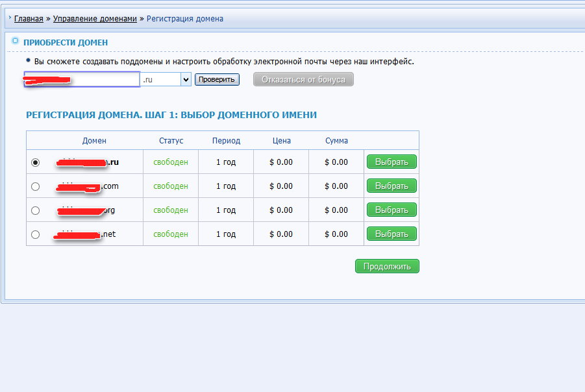This screenshot has height=392, width=585.
Task: Select the .ru domain radio button
Action: (36, 162)
